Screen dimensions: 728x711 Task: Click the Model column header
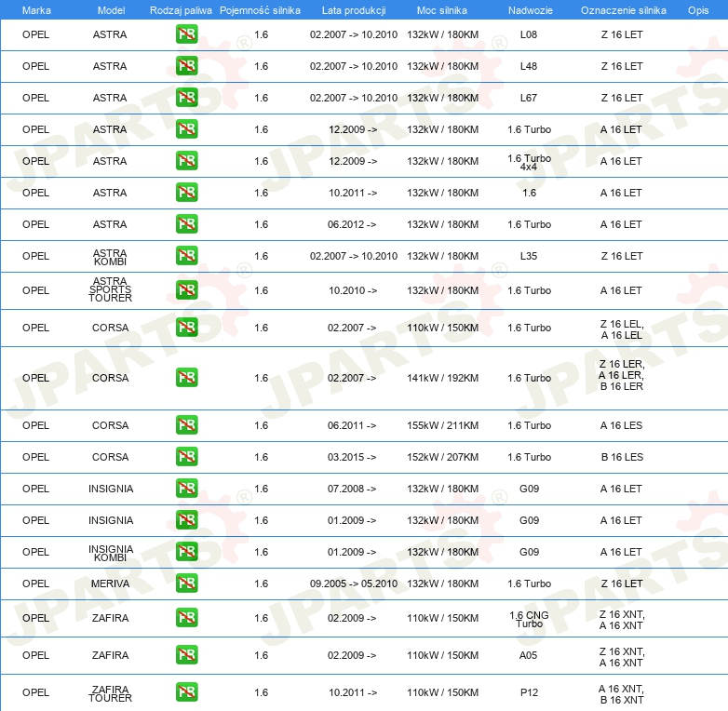tap(111, 10)
